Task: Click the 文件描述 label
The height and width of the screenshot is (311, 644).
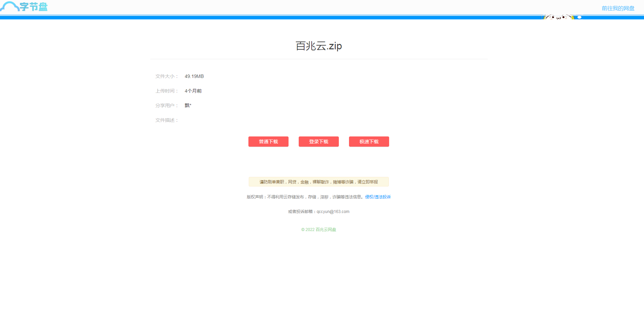Action: (167, 120)
